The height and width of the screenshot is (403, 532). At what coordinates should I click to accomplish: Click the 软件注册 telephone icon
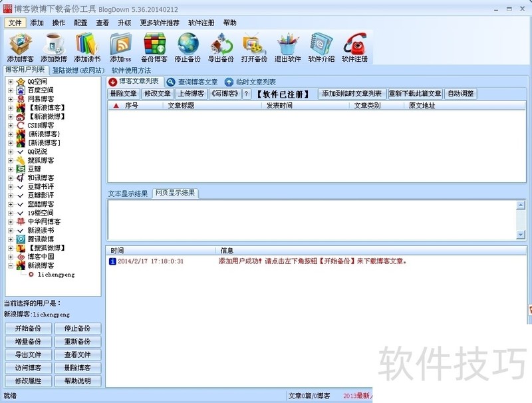coord(354,44)
